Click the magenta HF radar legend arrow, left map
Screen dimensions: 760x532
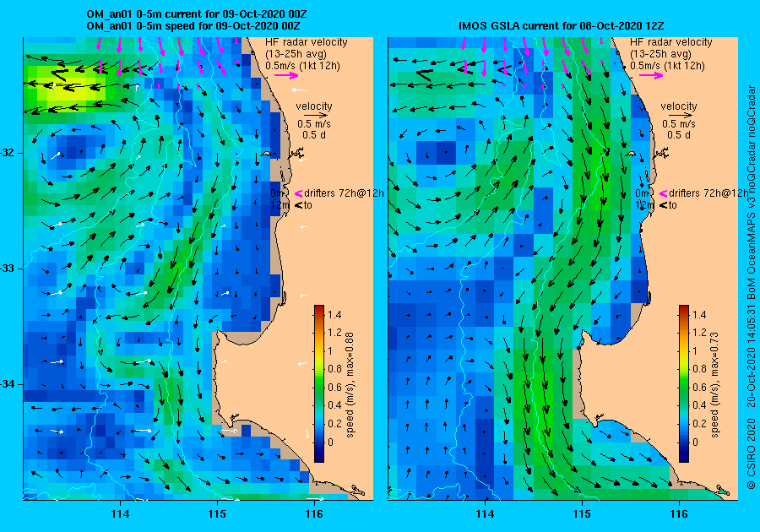[x=286, y=76]
